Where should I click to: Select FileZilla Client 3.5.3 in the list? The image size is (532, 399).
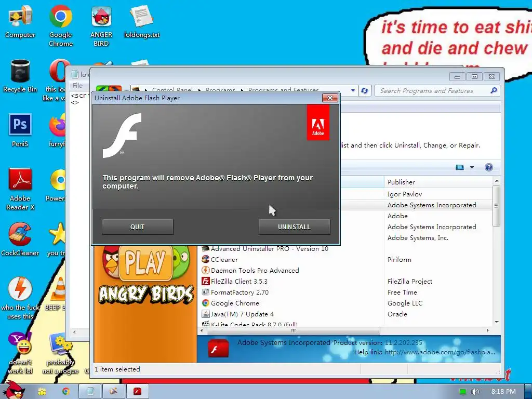coord(239,281)
